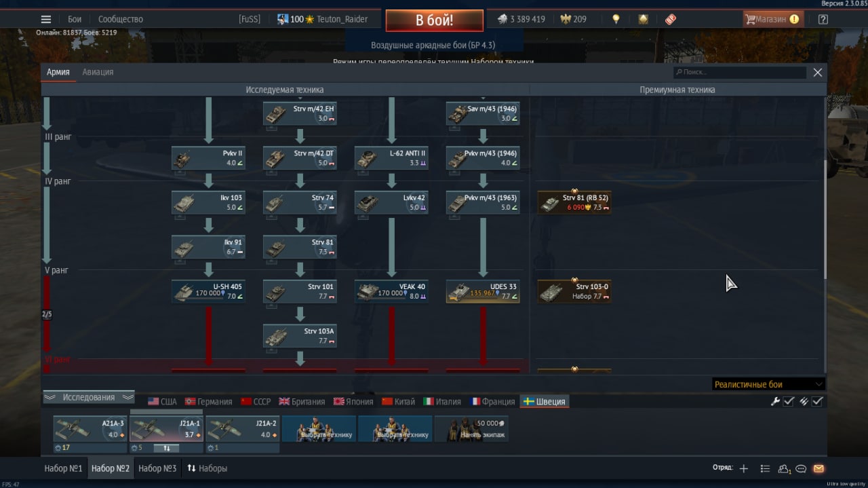Open the trophy chest icon
The image size is (868, 488).
[643, 19]
